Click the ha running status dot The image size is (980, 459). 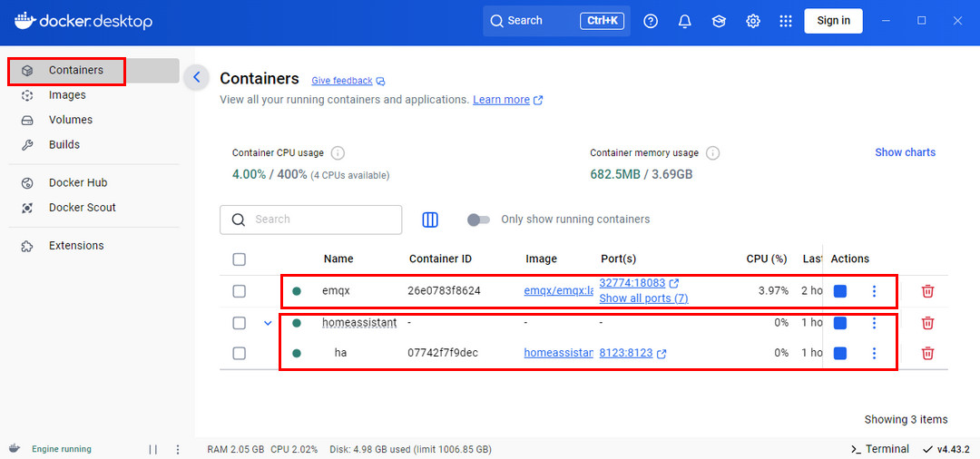click(297, 354)
